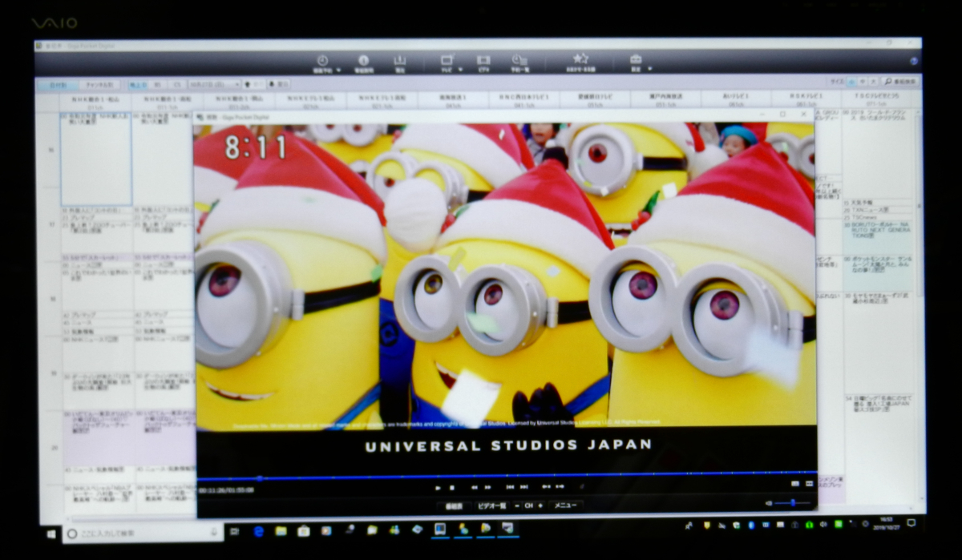Select the 日付別 (by date) view tab
This screenshot has height=560, width=962.
(x=59, y=84)
